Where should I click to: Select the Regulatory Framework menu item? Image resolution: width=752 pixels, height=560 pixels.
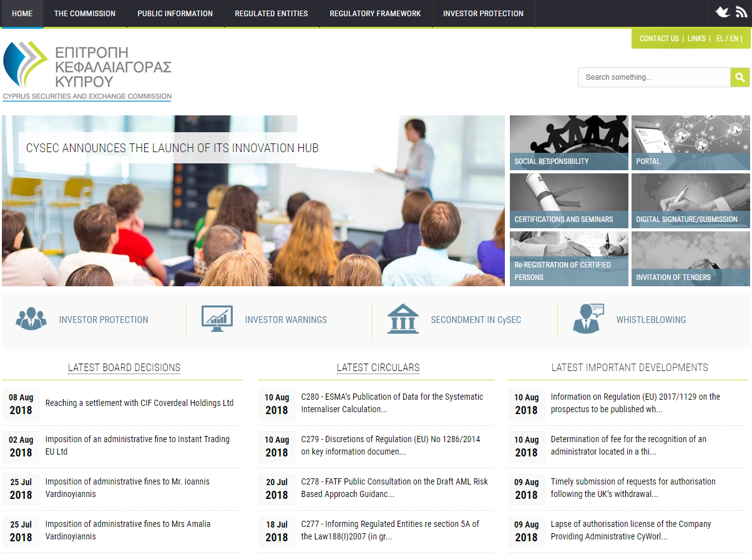375,14
